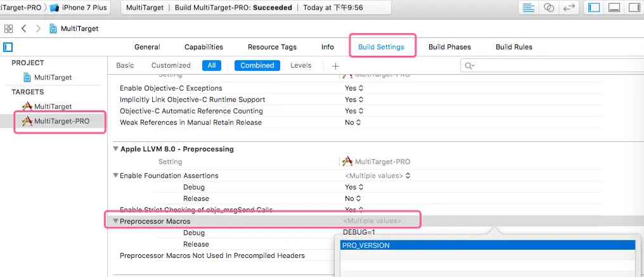Click Preprocessor Macros Release row
Viewport: 644px width, 277px height.
tap(196, 244)
